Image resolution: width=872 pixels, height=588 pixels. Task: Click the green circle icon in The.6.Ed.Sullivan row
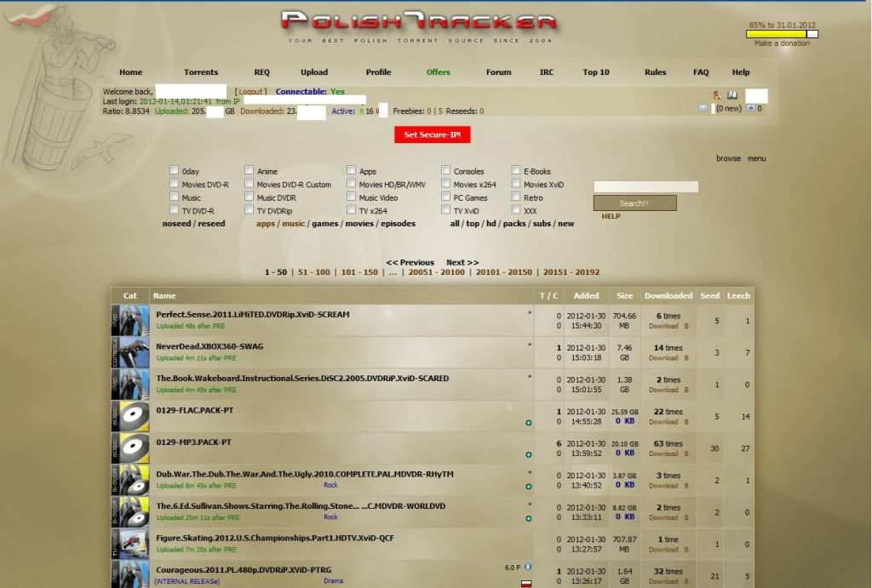click(528, 518)
